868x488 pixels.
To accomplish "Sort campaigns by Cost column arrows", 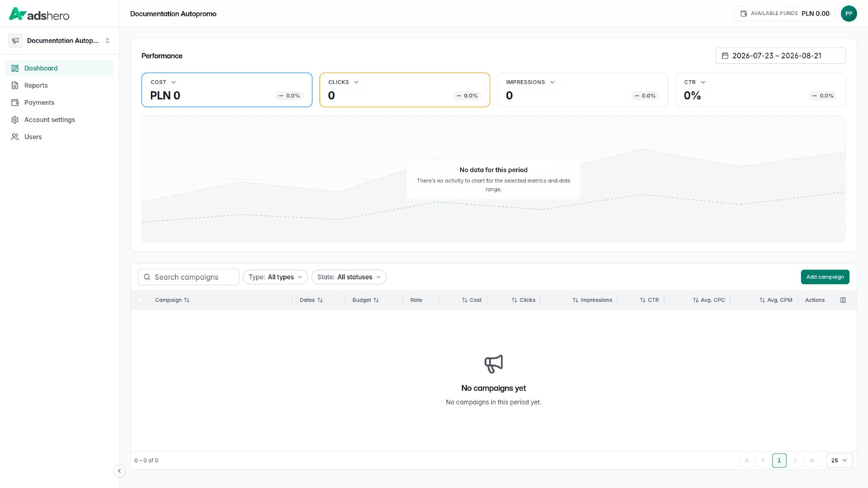I will point(464,300).
